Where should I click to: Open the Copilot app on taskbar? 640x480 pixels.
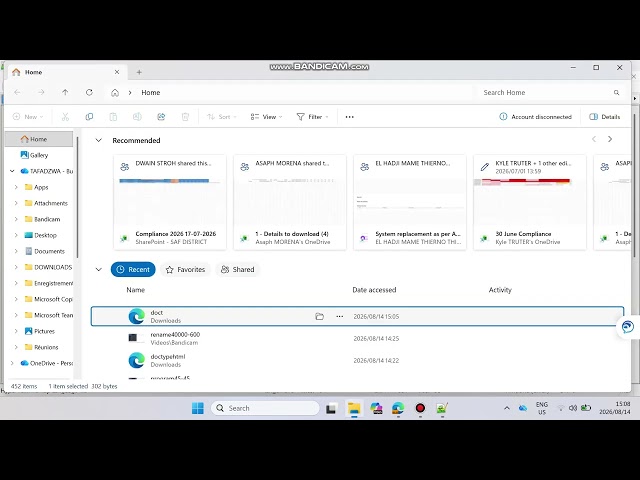376,408
